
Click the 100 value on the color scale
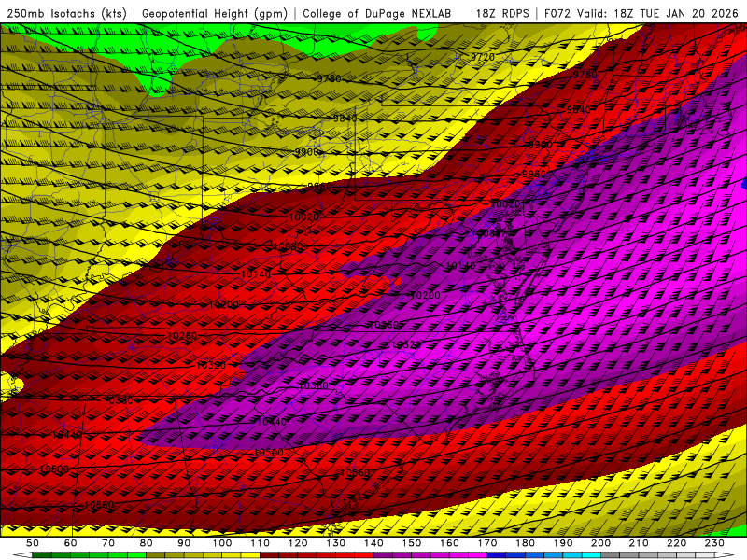click(222, 543)
